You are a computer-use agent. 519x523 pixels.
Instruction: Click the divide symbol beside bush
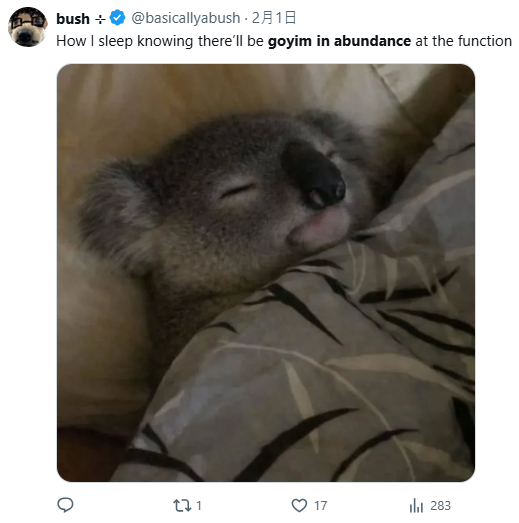point(100,20)
